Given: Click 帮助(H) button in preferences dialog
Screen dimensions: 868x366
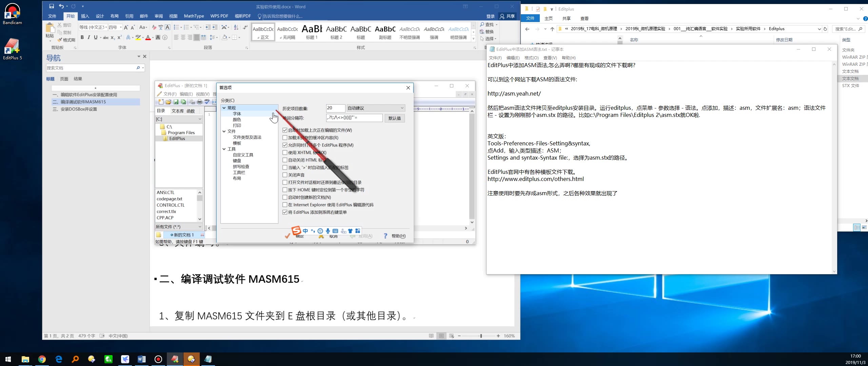Looking at the screenshot, I should click(x=394, y=236).
